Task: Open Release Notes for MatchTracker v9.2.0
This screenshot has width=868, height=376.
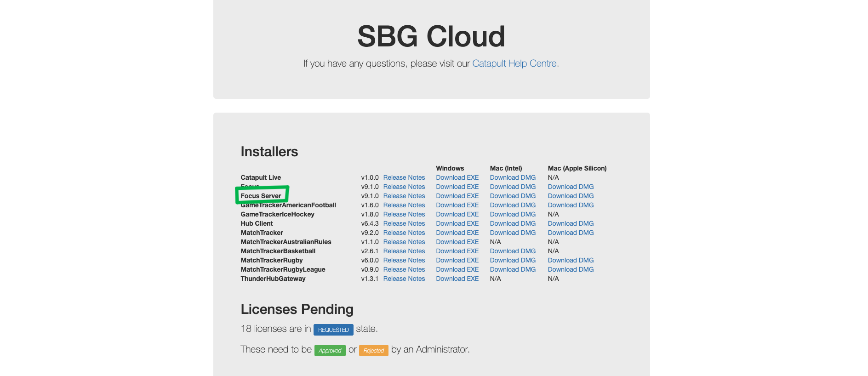Action: [404, 233]
